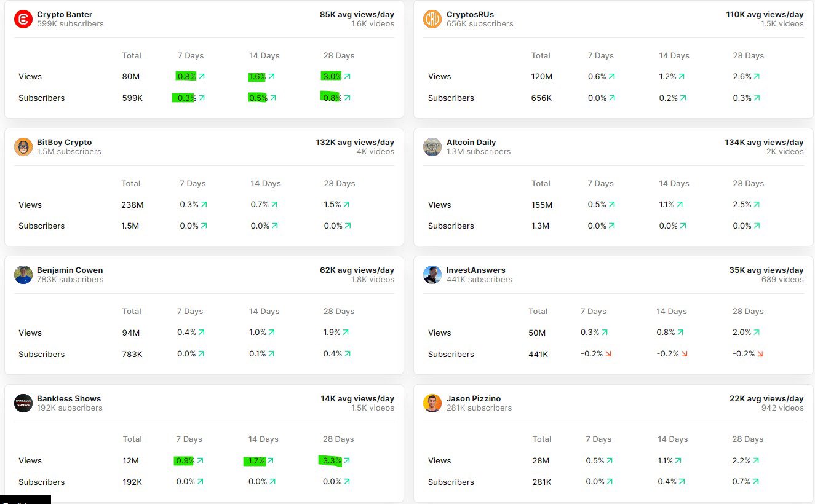Click Jason Pizzino 14-day subscribers value 0.4%
815x504 pixels.
point(667,482)
